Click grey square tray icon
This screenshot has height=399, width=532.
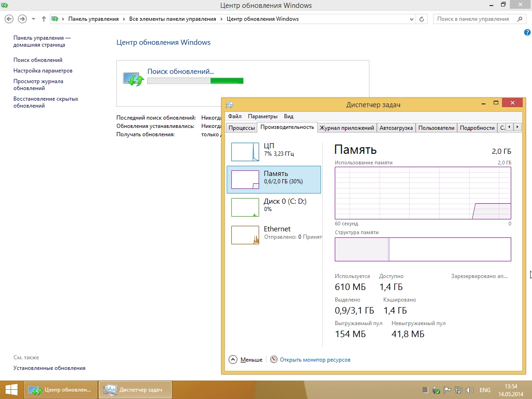(x=425, y=390)
